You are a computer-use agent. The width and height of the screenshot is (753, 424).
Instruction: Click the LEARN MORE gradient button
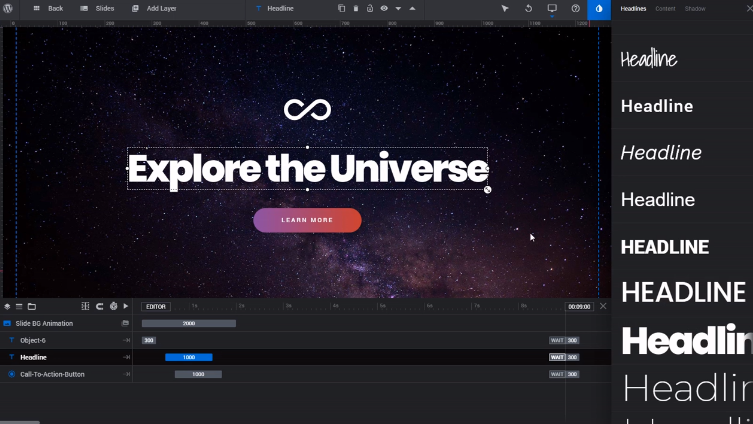tap(307, 220)
